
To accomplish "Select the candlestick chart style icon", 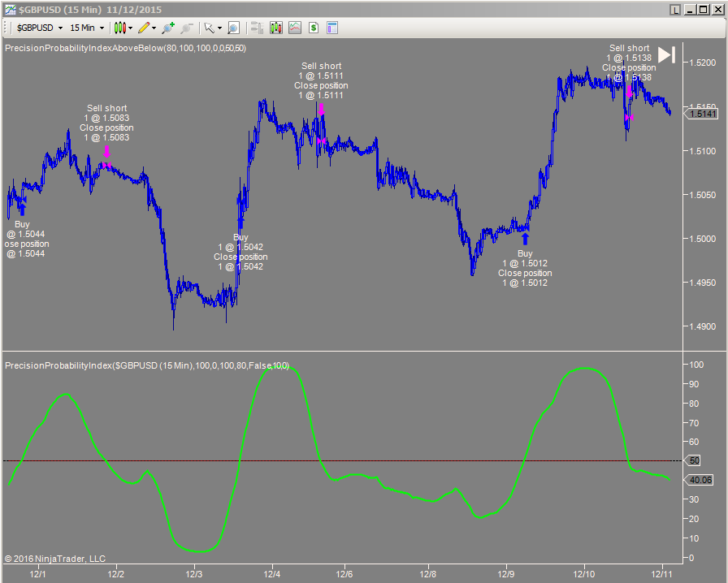I will click(119, 28).
